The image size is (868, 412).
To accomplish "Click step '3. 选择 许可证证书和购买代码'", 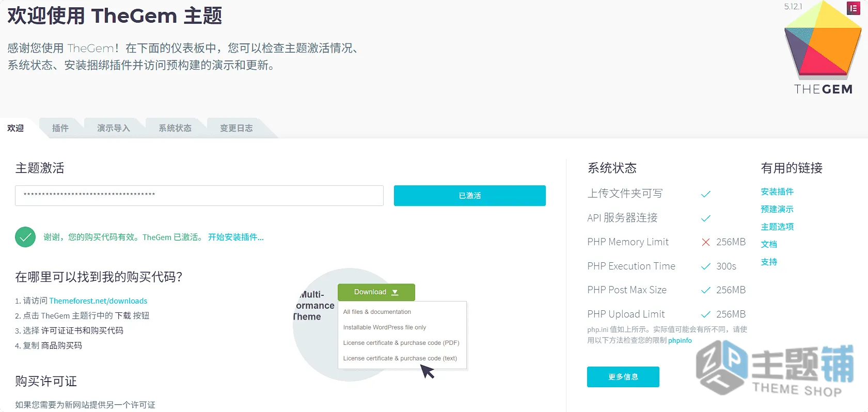I will coord(69,330).
